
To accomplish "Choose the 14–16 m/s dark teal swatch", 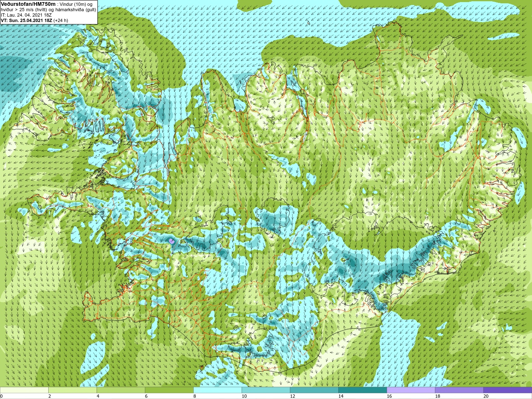I will (362, 390).
